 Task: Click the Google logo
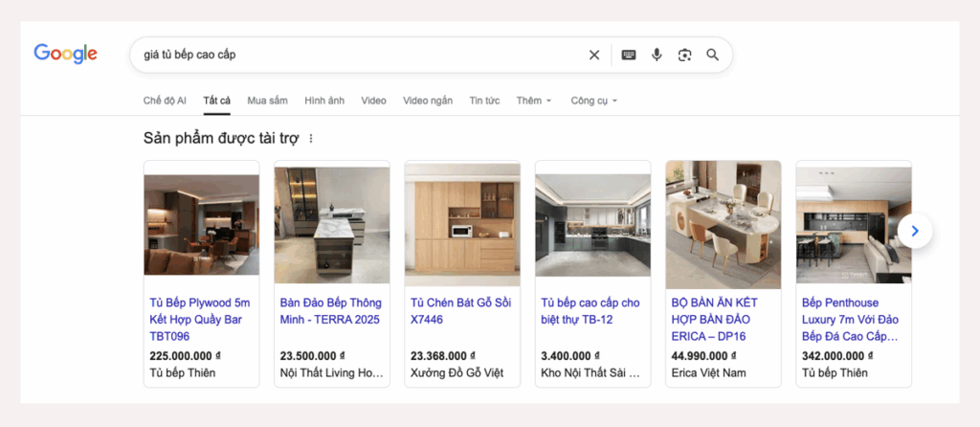click(x=65, y=54)
